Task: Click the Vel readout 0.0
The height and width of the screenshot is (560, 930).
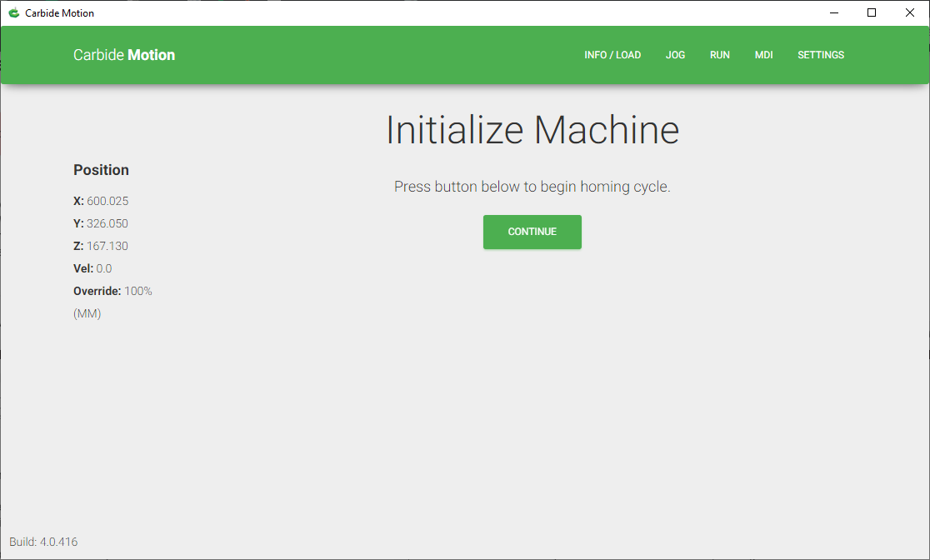Action: point(104,268)
